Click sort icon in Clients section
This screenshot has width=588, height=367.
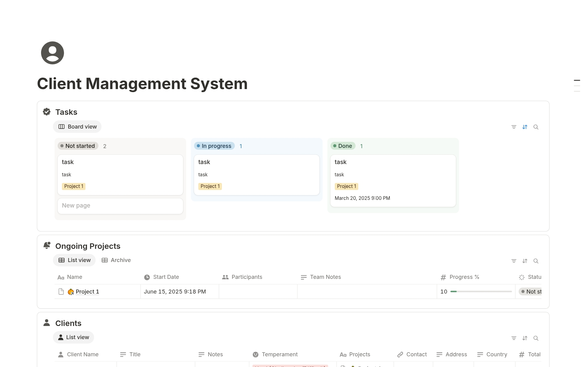(x=525, y=338)
